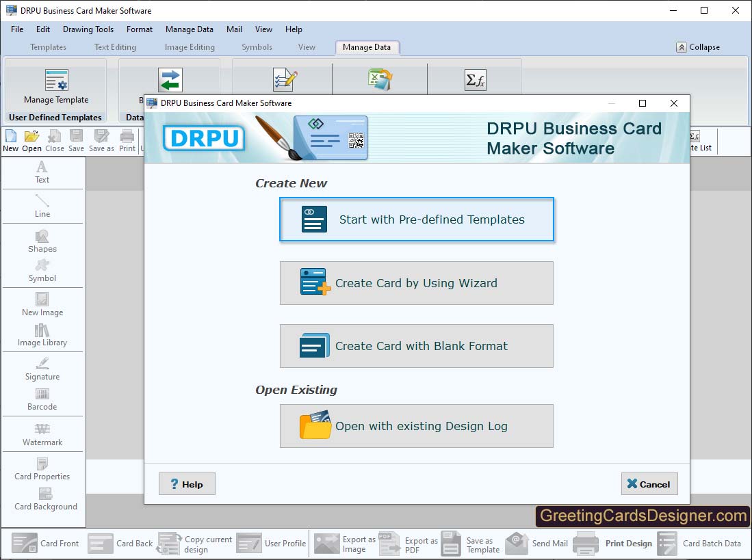752x560 pixels.
Task: Open the Symbol tool
Action: (42, 271)
